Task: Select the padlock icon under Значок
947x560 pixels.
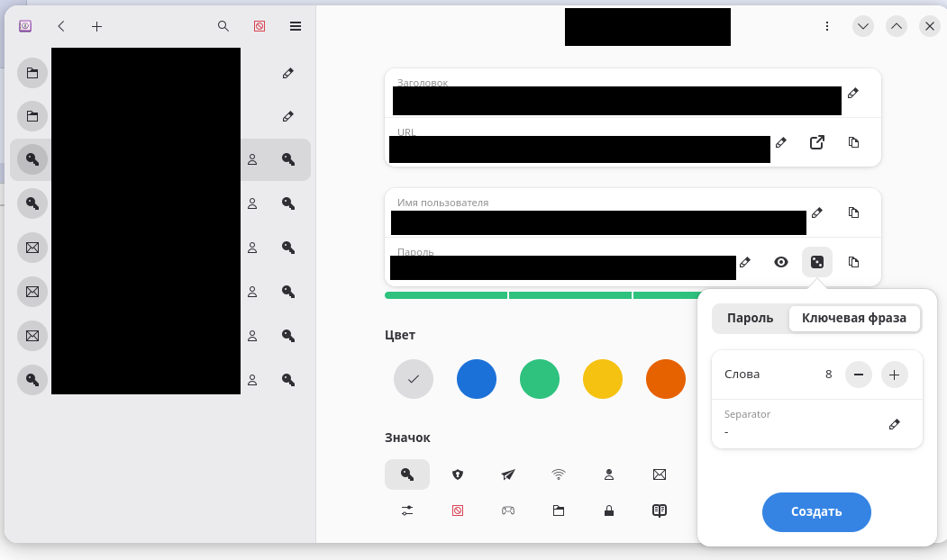Action: pyautogui.click(x=609, y=510)
